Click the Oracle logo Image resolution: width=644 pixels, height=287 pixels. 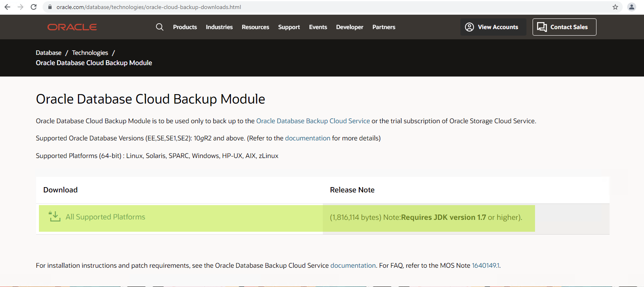tap(72, 27)
